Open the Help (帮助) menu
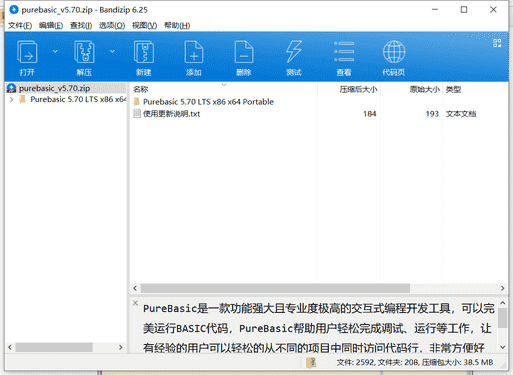This screenshot has height=375, width=513. click(x=177, y=25)
